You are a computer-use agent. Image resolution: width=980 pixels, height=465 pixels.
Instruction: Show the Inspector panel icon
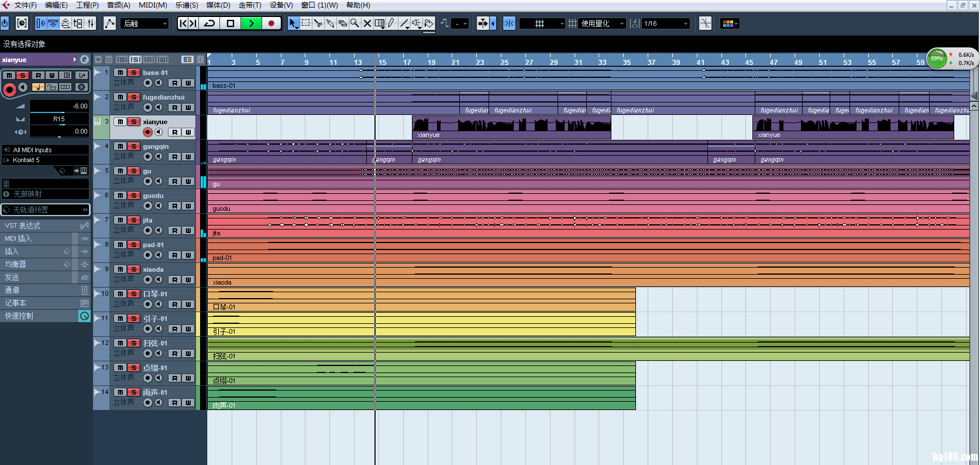click(x=41, y=23)
